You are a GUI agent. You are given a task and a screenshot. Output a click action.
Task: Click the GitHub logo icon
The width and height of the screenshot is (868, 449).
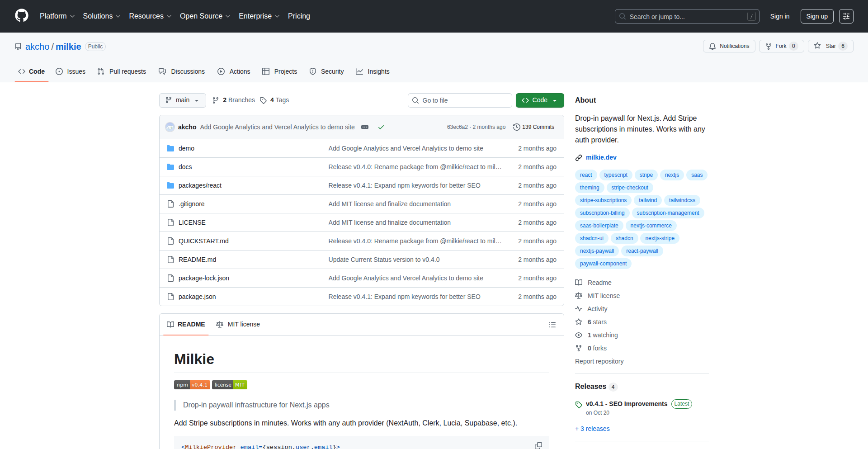tap(22, 16)
